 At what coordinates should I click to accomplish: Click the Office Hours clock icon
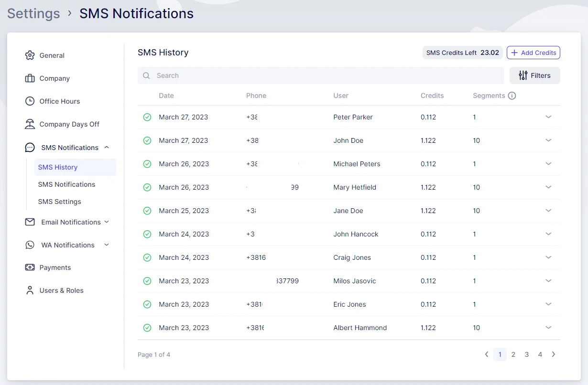pyautogui.click(x=30, y=101)
